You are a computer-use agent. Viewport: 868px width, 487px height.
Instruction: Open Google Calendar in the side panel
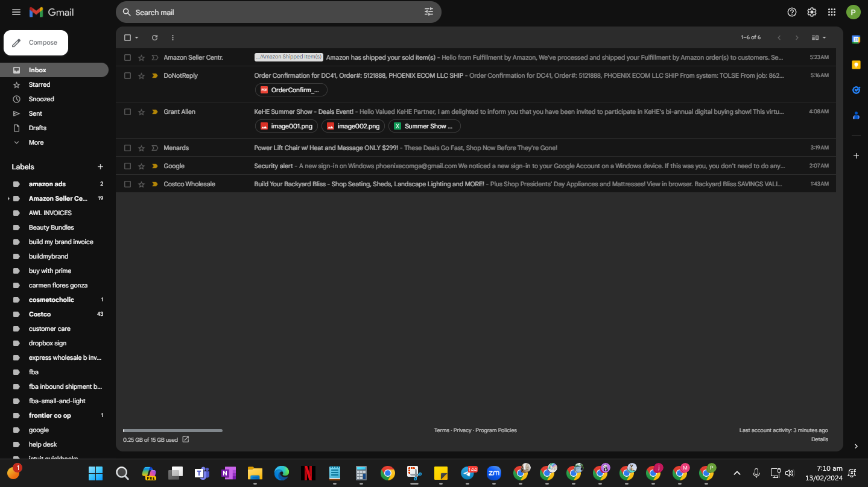856,39
